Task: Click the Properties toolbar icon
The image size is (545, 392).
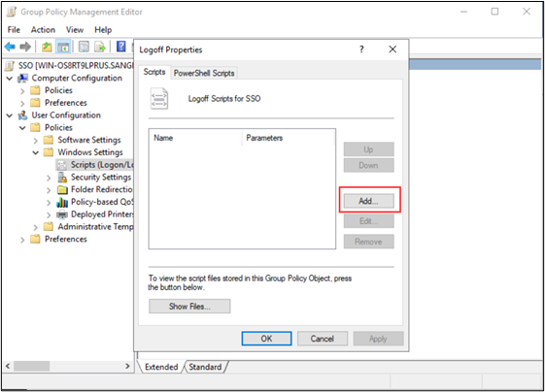Action: pos(84,47)
